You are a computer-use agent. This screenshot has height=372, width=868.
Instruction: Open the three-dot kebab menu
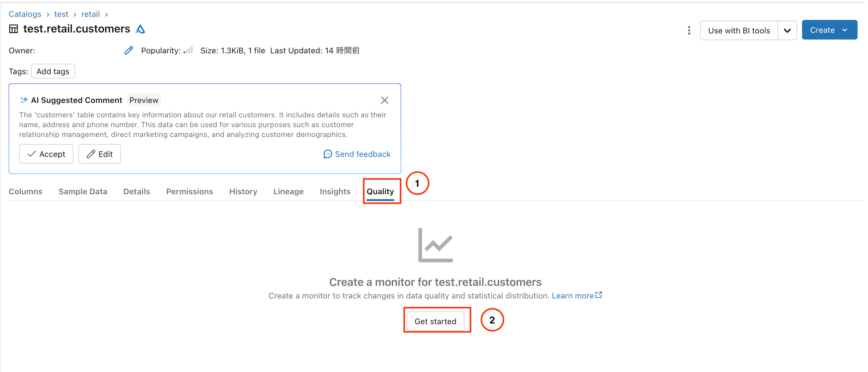(x=689, y=30)
